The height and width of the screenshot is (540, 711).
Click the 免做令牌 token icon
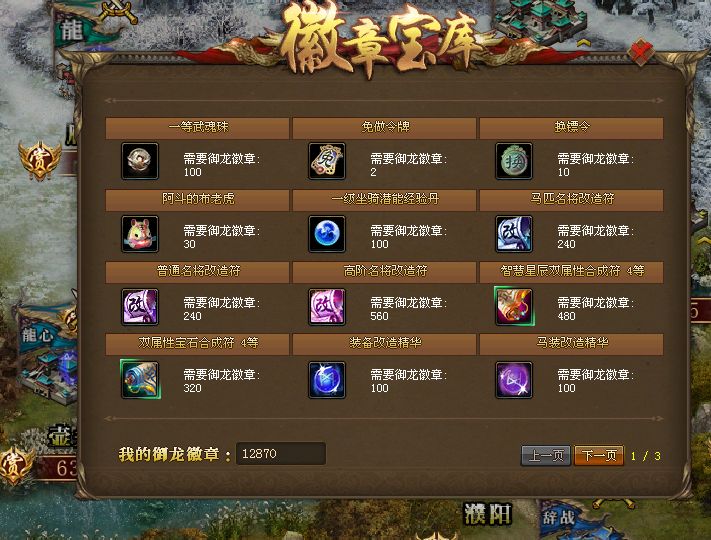pyautogui.click(x=326, y=161)
